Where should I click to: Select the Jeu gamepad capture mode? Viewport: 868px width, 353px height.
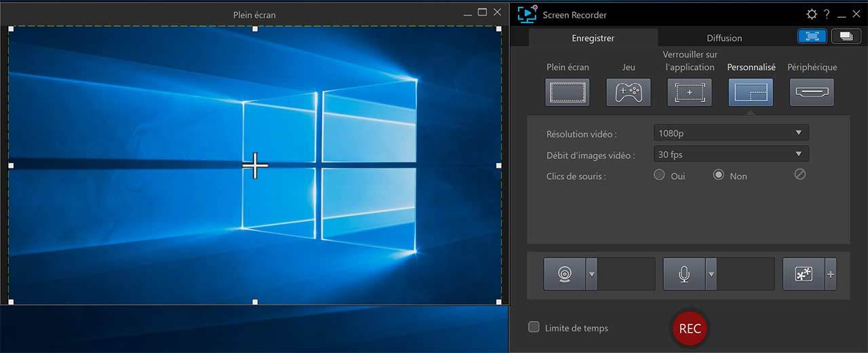(x=628, y=92)
